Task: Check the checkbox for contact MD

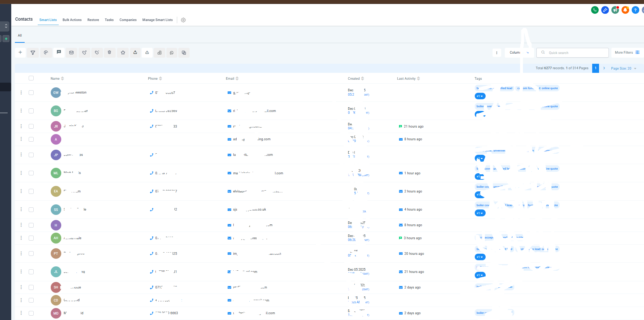Action: tap(31, 313)
